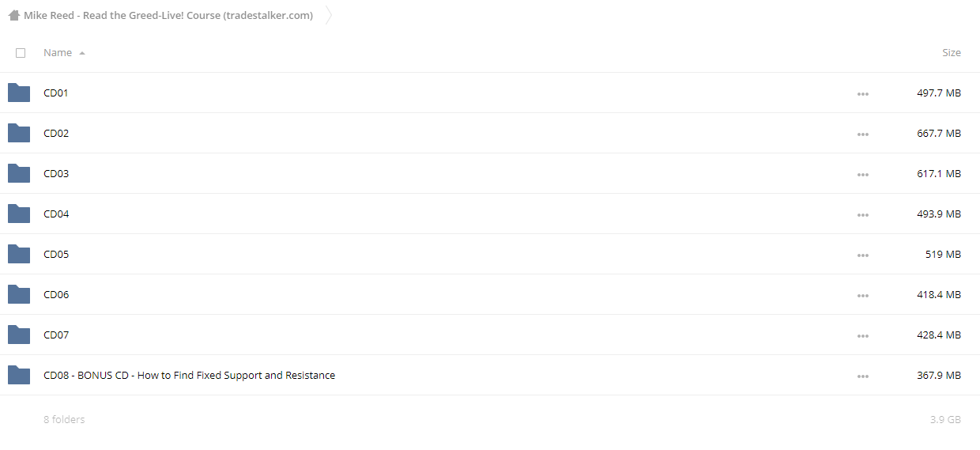Open the CD01 folder icon
The height and width of the screenshot is (450, 980).
coord(19,93)
